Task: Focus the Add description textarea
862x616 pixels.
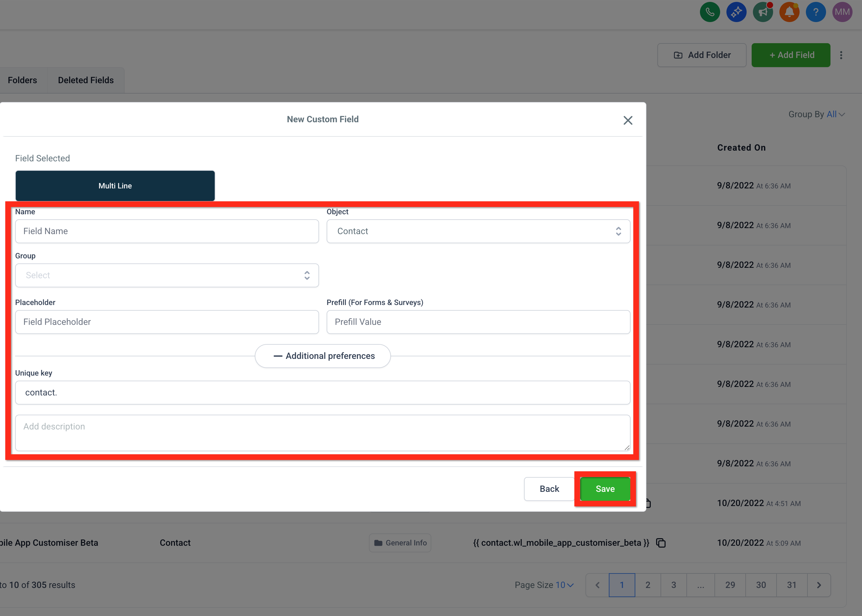Action: pyautogui.click(x=323, y=433)
